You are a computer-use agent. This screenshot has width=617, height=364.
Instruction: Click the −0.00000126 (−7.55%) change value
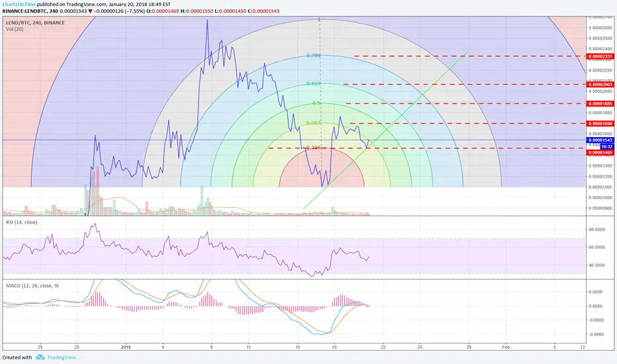pyautogui.click(x=120, y=11)
